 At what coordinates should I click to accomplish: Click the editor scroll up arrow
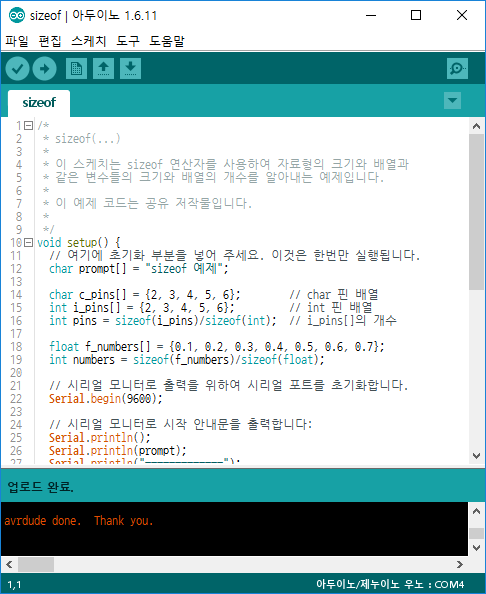click(477, 126)
